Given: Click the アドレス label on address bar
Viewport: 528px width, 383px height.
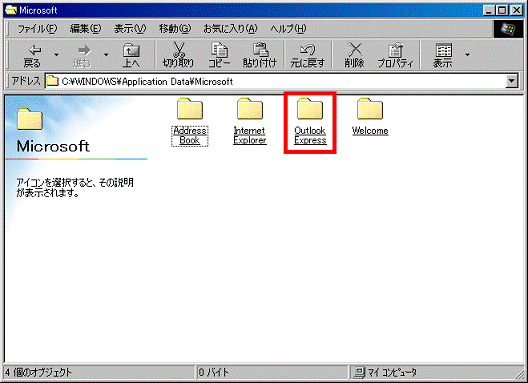Looking at the screenshot, I should (x=26, y=81).
